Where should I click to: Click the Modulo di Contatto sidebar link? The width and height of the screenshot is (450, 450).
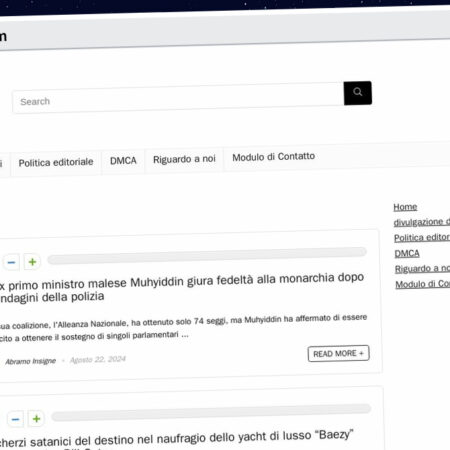[423, 284]
